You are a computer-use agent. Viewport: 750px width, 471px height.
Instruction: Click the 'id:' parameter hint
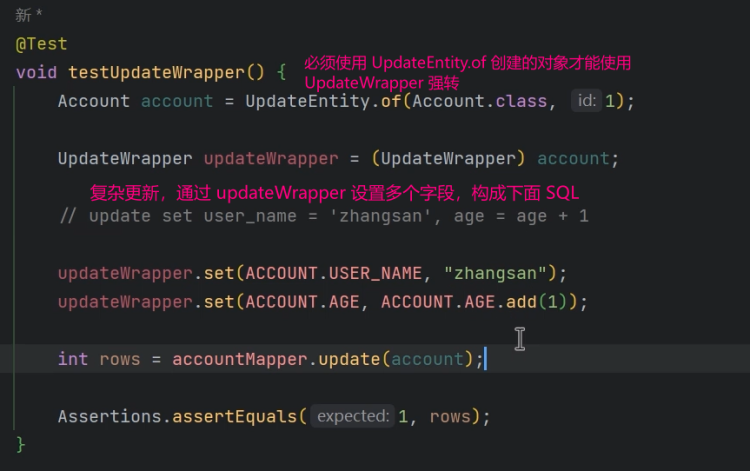click(x=586, y=101)
